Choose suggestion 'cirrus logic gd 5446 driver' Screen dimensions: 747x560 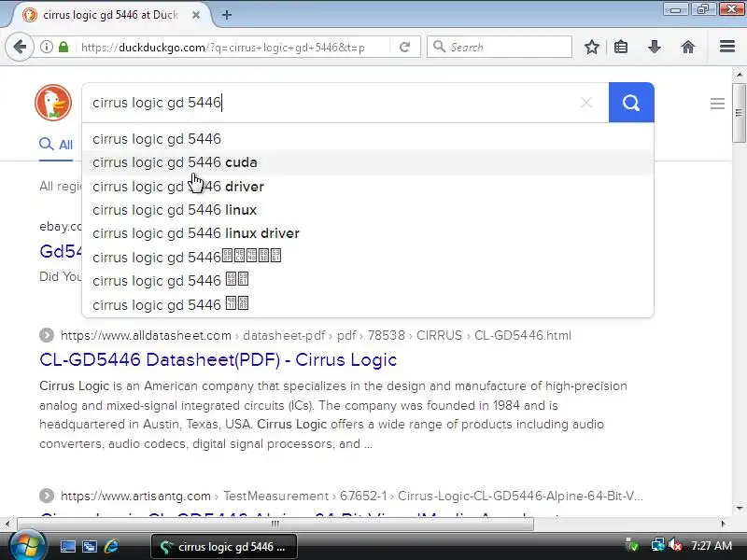click(x=368, y=186)
